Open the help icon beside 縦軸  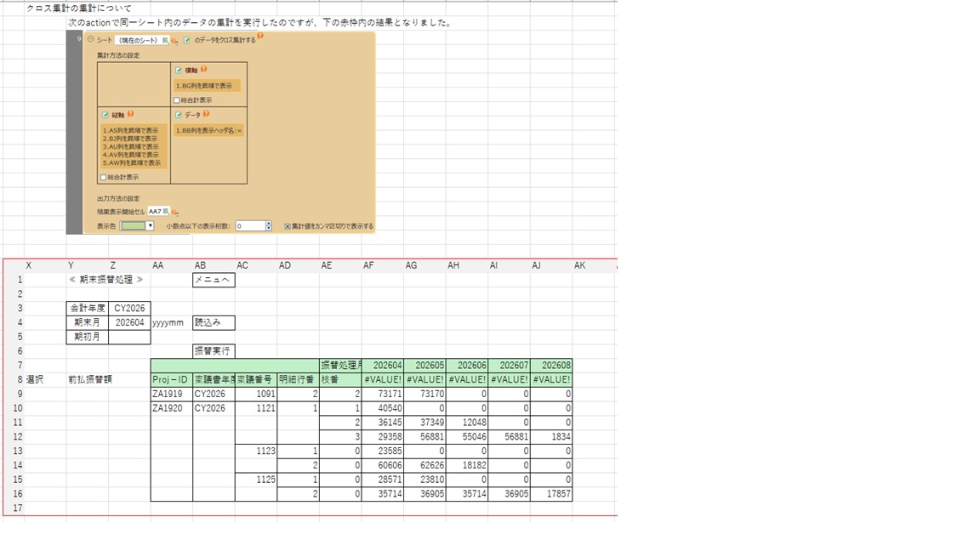click(x=130, y=114)
